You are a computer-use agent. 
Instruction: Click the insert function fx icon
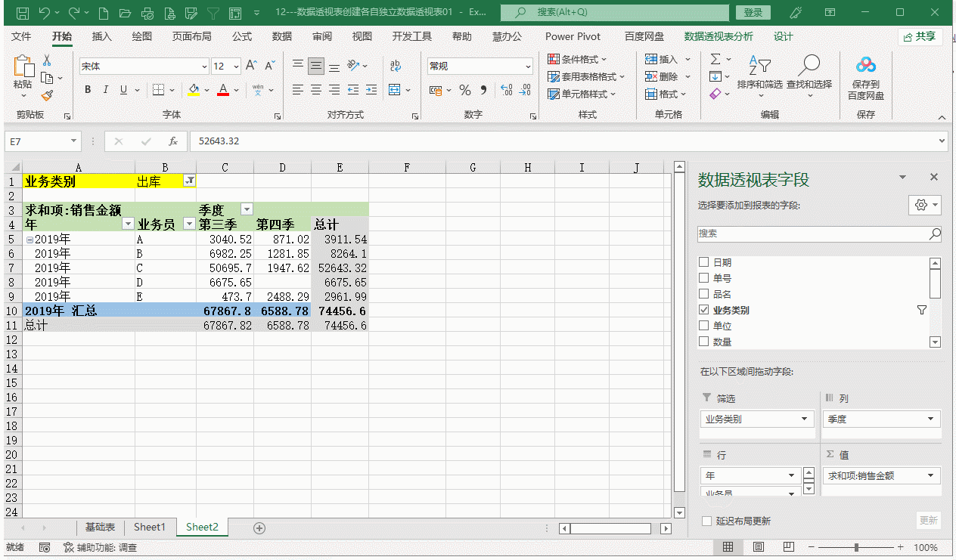pos(173,141)
